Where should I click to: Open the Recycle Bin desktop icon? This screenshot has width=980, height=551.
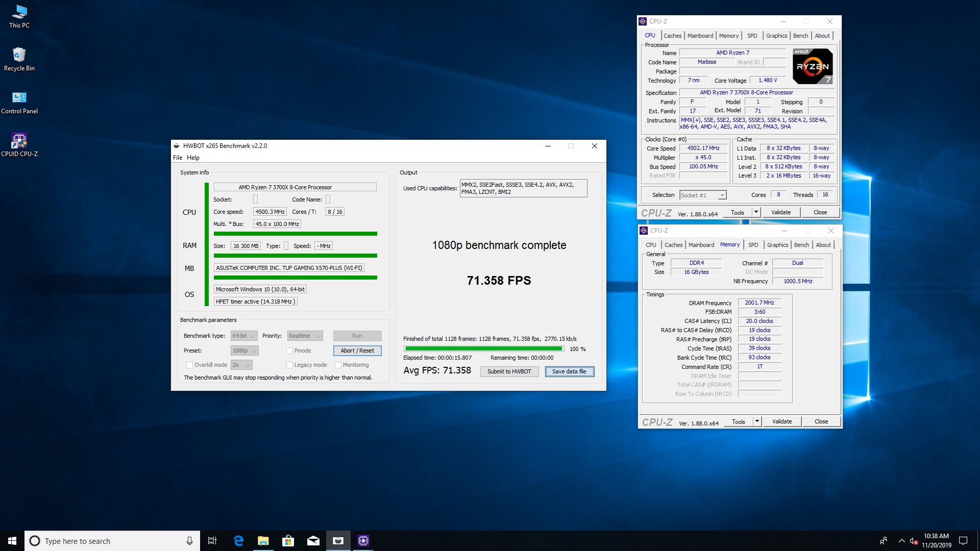coord(19,59)
